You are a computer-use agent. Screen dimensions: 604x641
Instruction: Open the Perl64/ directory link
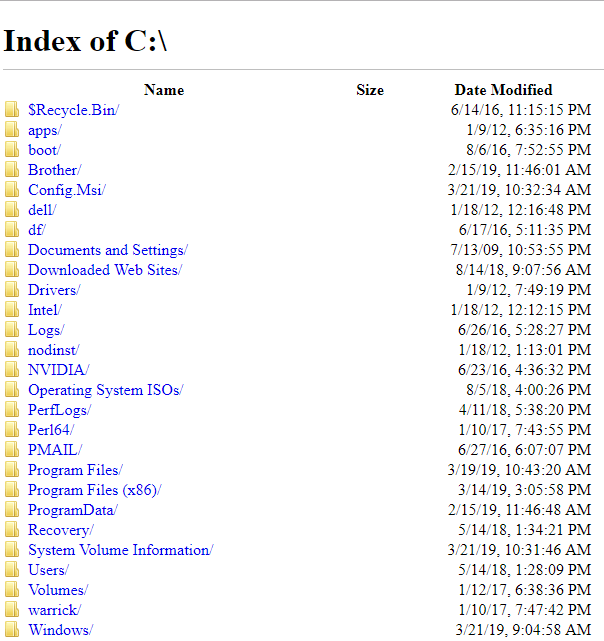click(x=51, y=430)
